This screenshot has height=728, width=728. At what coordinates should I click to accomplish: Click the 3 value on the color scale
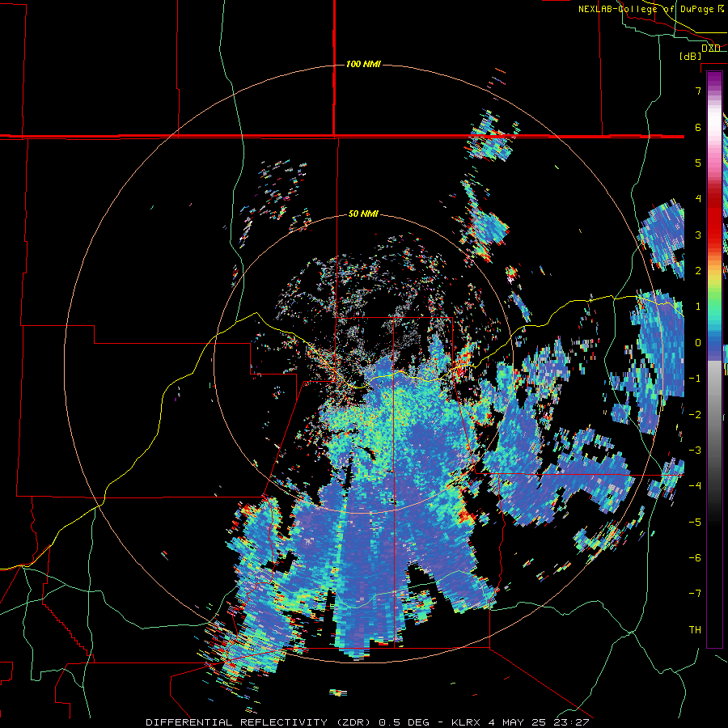coord(698,235)
